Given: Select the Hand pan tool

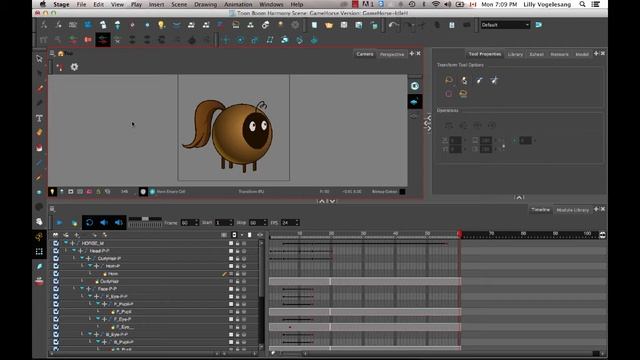Looking at the screenshot, I should tap(39, 221).
